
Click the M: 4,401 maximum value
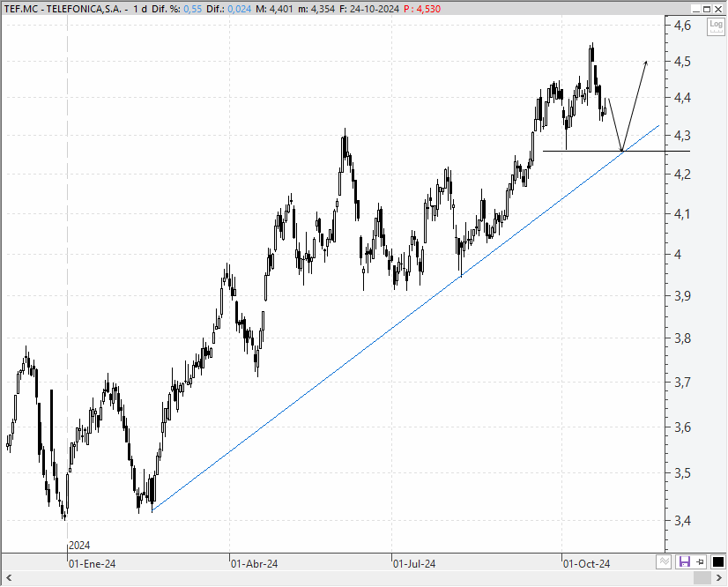(274, 9)
